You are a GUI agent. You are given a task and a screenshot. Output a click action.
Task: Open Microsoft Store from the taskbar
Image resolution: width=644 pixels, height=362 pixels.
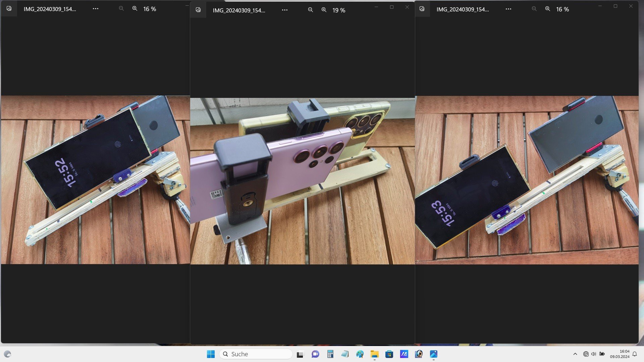tap(389, 354)
